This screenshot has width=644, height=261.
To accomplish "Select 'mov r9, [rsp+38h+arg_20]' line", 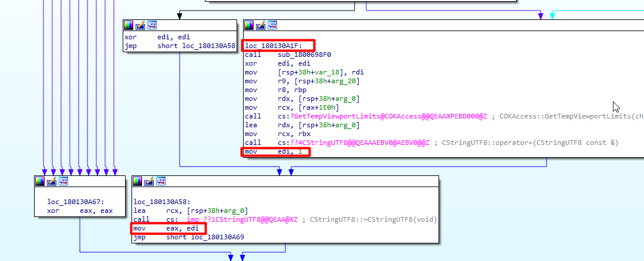I will coord(302,82).
